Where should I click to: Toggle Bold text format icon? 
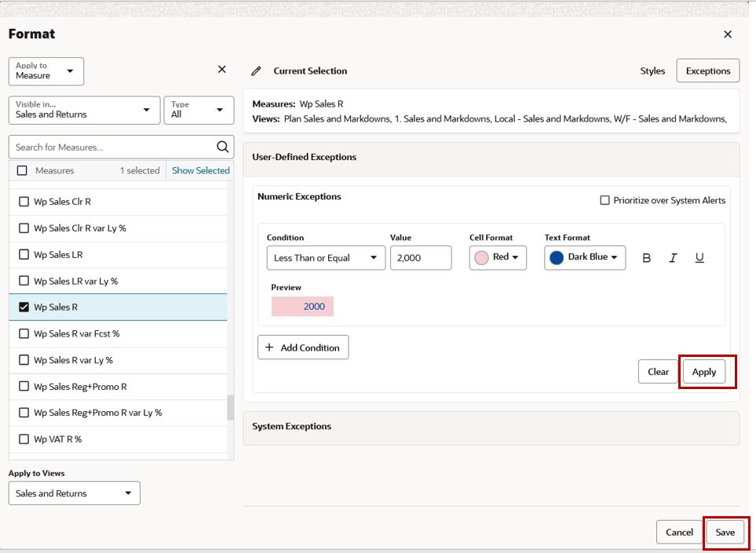(647, 258)
